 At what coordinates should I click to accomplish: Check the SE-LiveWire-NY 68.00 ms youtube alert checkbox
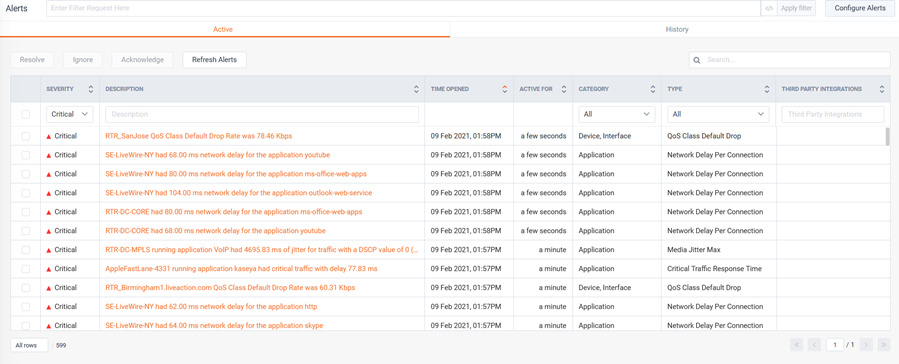click(x=25, y=155)
